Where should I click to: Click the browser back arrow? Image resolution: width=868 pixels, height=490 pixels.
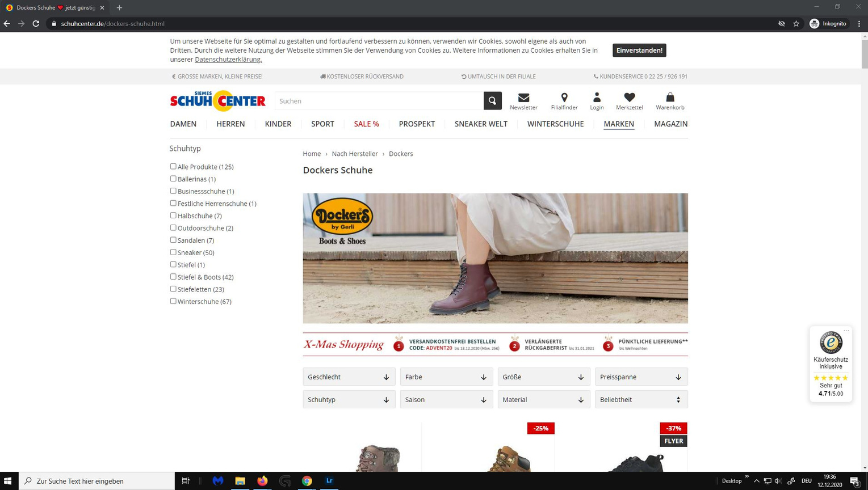7,24
